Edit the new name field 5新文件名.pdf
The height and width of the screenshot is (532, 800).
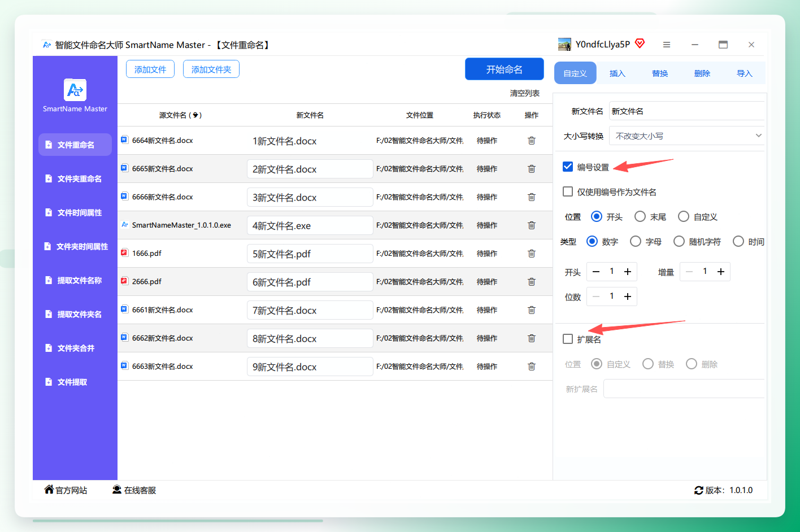tap(310, 254)
